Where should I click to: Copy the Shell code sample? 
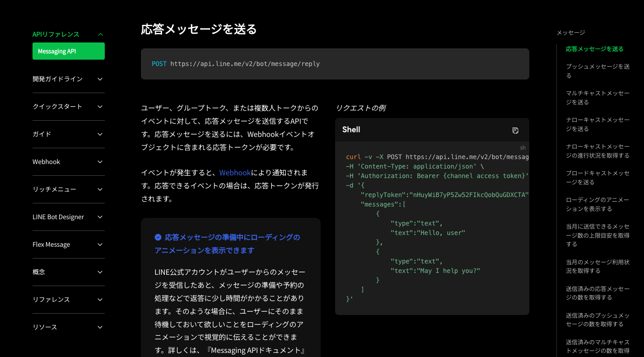515,130
